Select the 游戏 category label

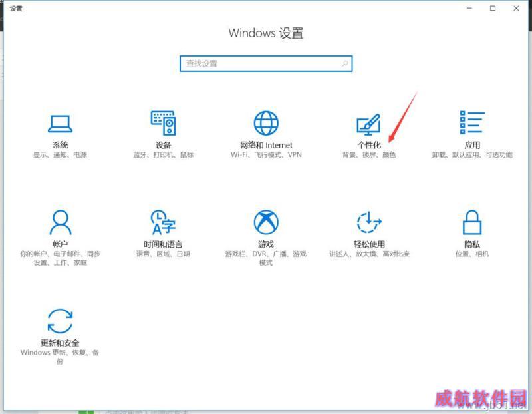coord(266,244)
